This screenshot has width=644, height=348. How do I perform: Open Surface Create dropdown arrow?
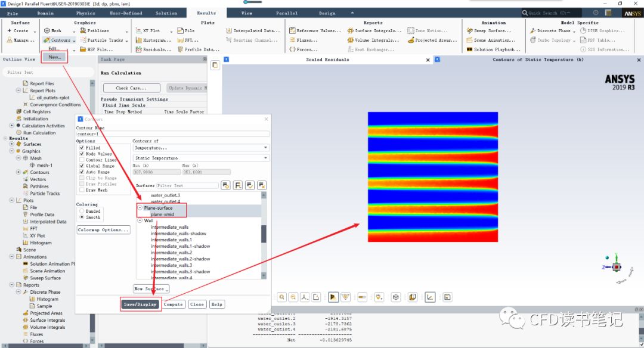35,31
